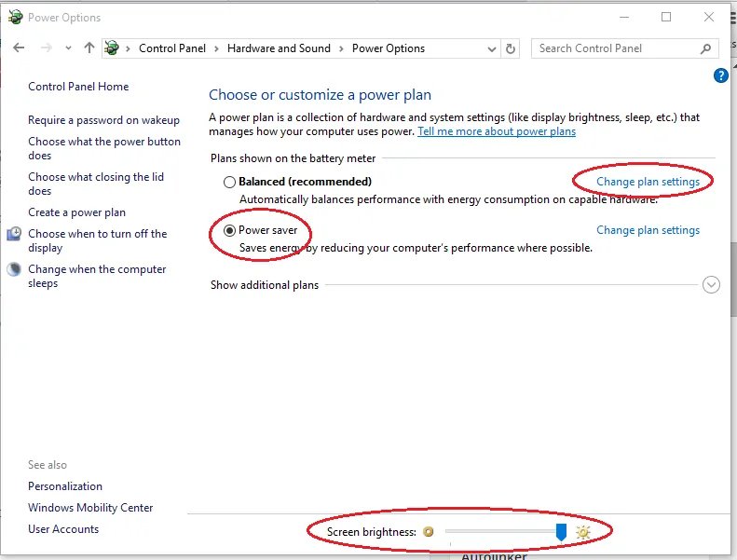
Task: Close the Power Options window
Action: pos(709,18)
